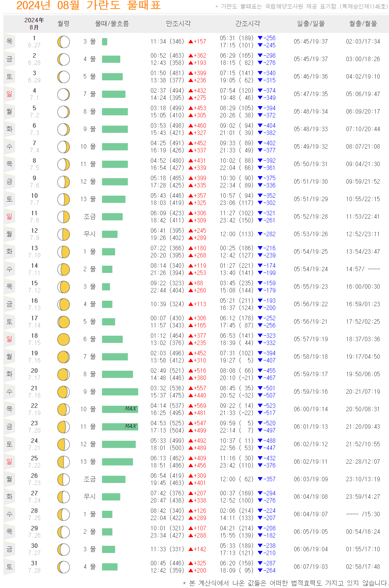Screen dimensions: 389x588
Task: Click the lunar date '7.15' under August 18
Action: click(x=34, y=343)
